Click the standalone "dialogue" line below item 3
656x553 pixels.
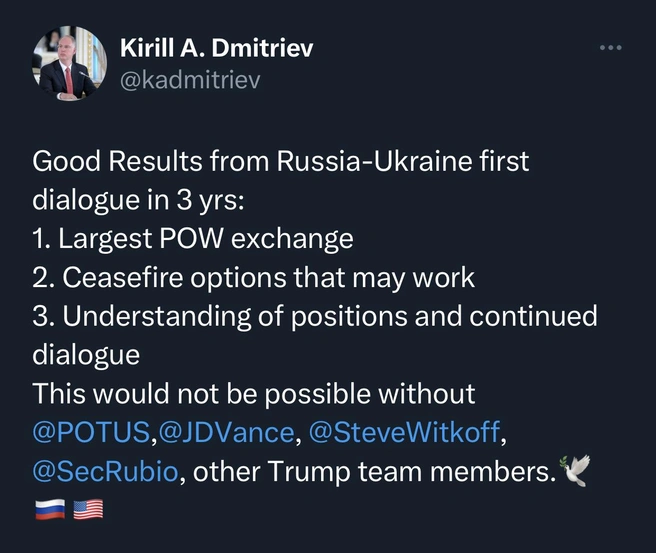(86, 356)
